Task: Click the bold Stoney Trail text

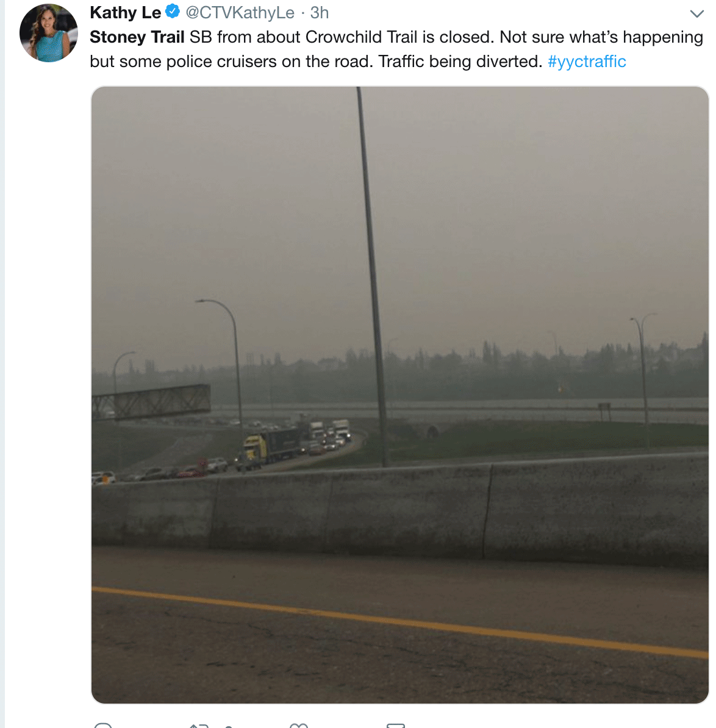Action: pos(137,37)
